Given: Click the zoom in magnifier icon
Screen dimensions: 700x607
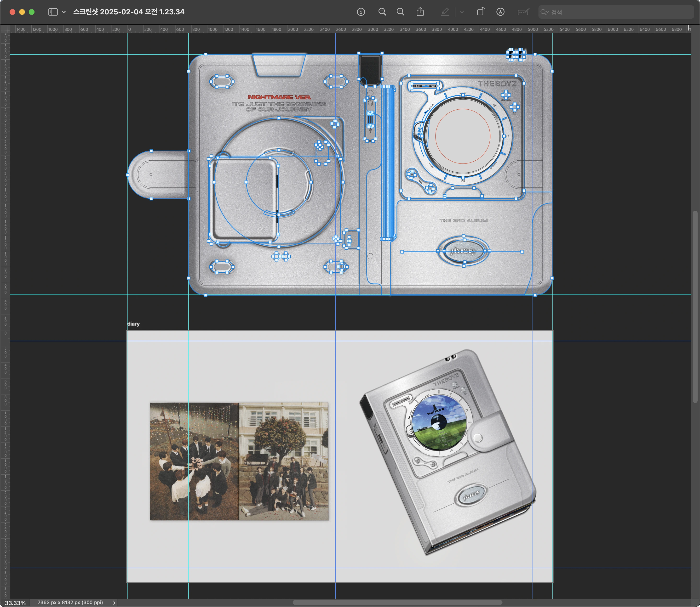Looking at the screenshot, I should pos(400,12).
